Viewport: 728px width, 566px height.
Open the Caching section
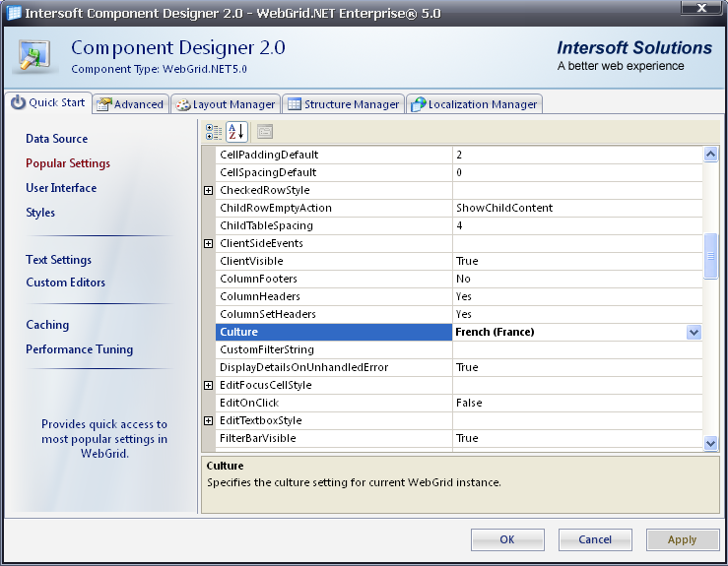47,325
